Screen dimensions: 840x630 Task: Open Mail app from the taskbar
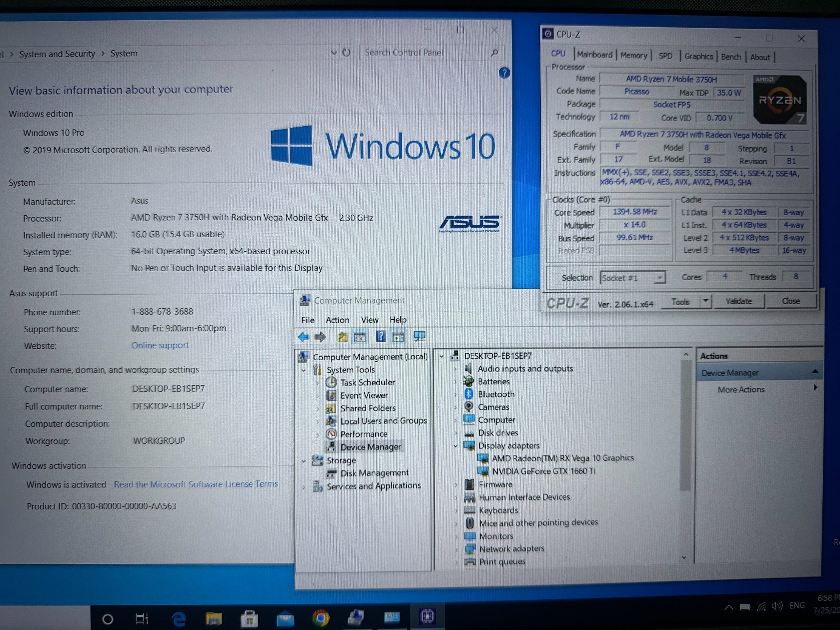pyautogui.click(x=285, y=619)
